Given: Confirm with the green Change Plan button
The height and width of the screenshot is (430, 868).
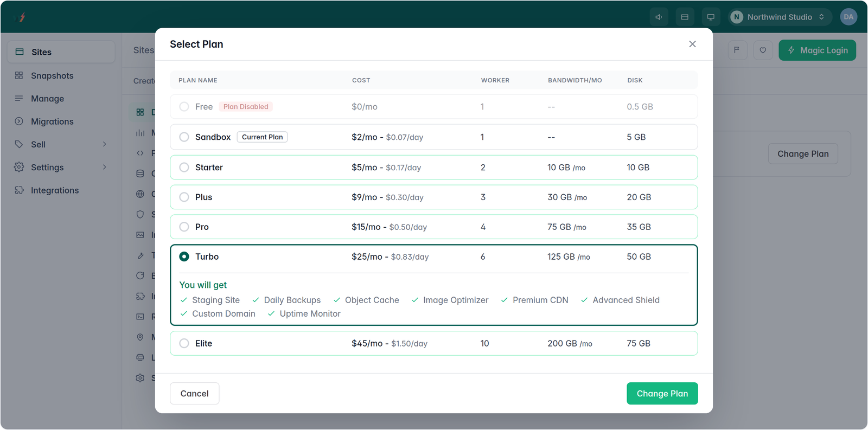Looking at the screenshot, I should pyautogui.click(x=662, y=394).
